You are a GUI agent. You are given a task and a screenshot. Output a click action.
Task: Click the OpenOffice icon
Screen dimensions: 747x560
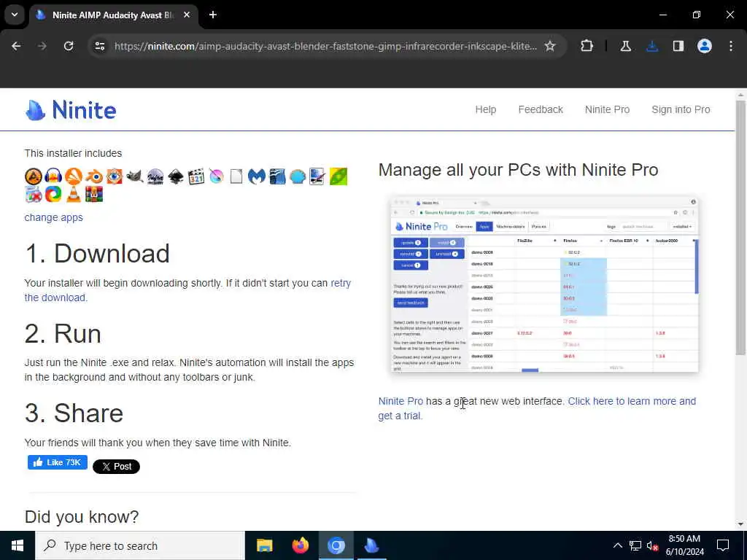click(x=277, y=176)
